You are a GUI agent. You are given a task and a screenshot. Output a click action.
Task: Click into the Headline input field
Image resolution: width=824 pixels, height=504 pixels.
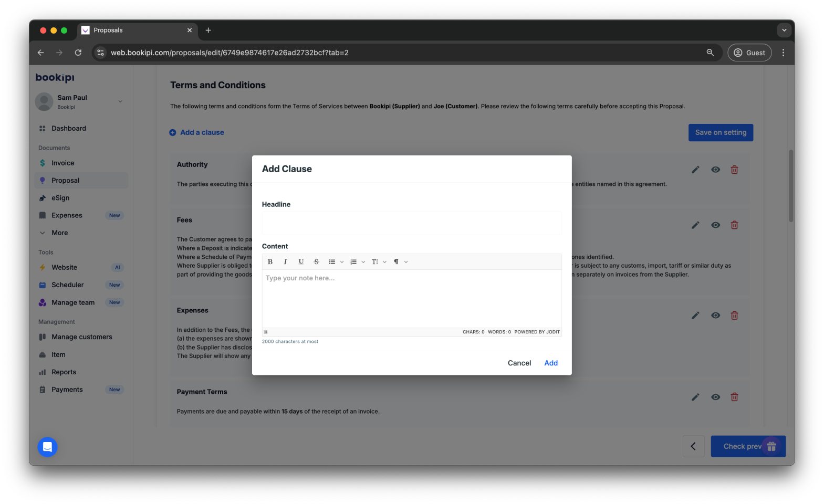coord(412,223)
